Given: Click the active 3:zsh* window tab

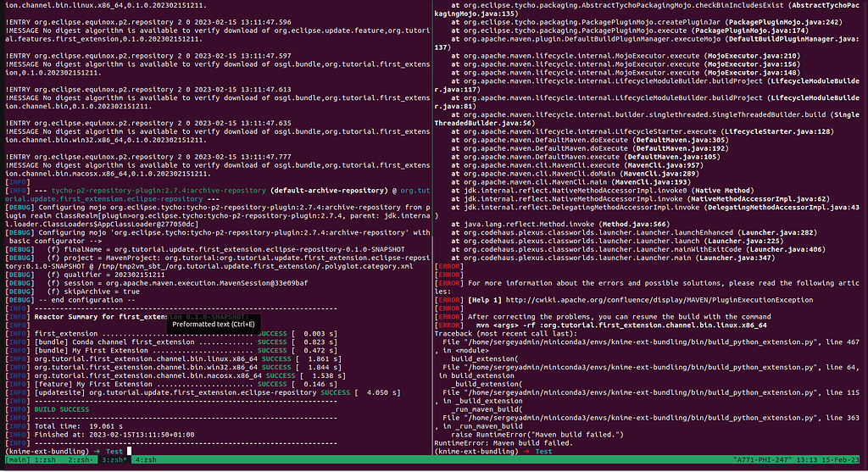Looking at the screenshot, I should (x=114, y=459).
